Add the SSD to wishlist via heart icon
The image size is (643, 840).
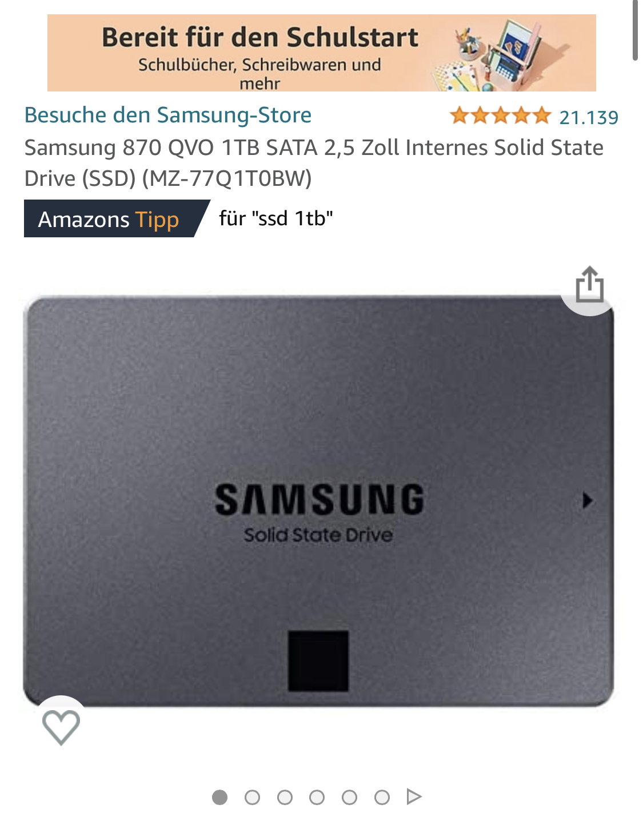61,727
